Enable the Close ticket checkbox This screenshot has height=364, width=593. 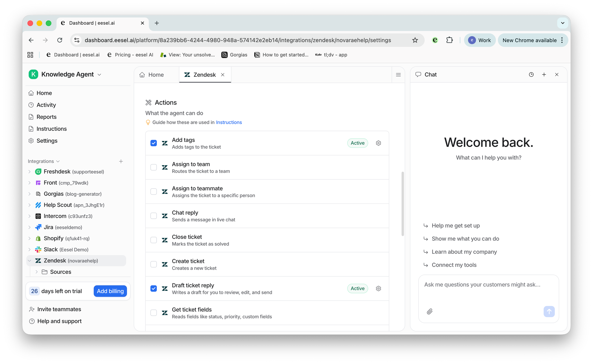click(x=154, y=240)
